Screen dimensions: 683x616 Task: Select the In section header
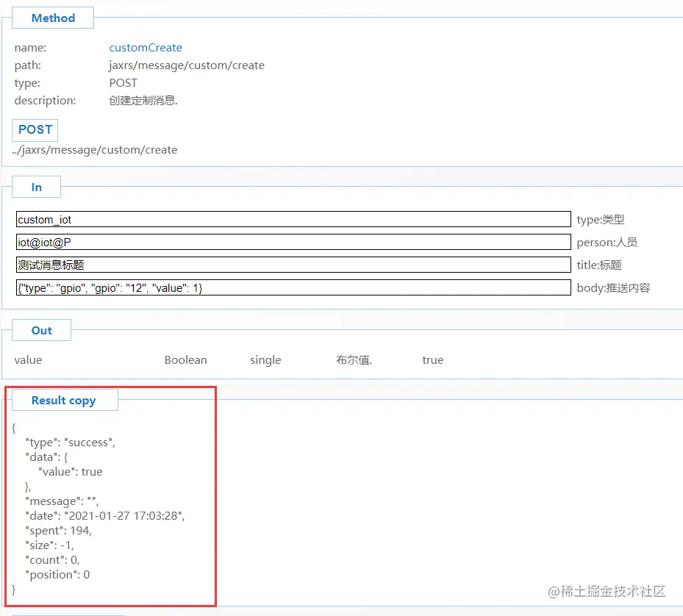point(36,187)
